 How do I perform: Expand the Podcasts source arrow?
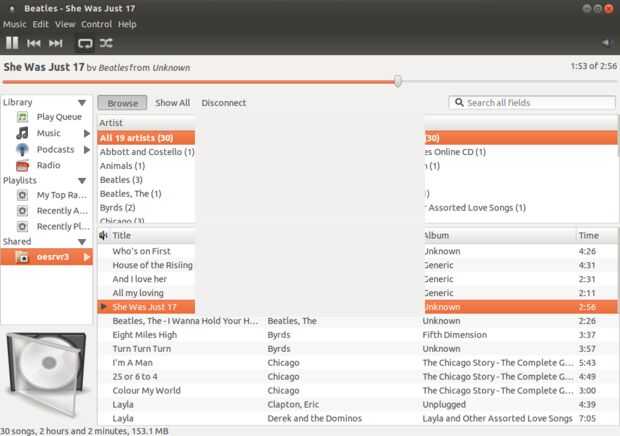87,150
